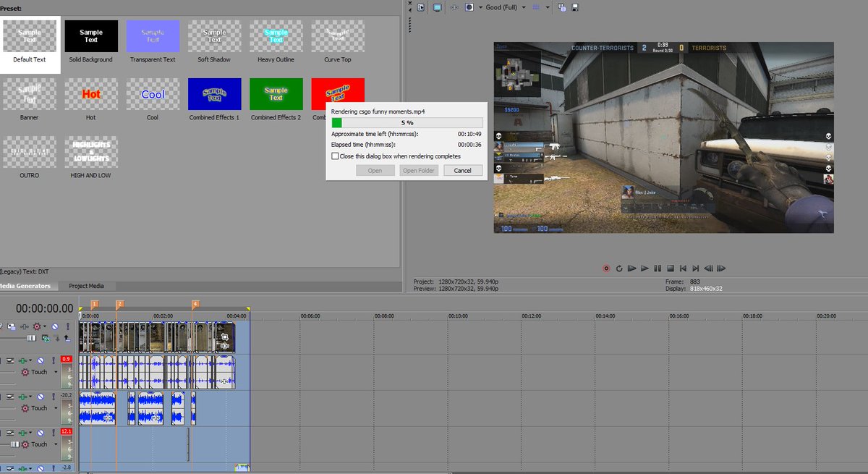This screenshot has height=474, width=868.
Task: Open Track FX on 0.9 audio track
Action: point(22,360)
